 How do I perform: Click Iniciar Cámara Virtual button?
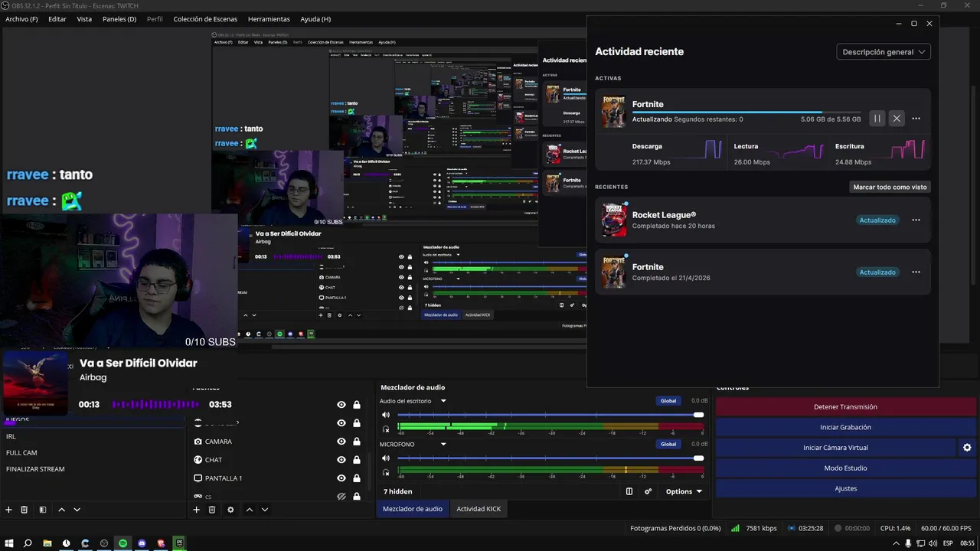(x=835, y=448)
